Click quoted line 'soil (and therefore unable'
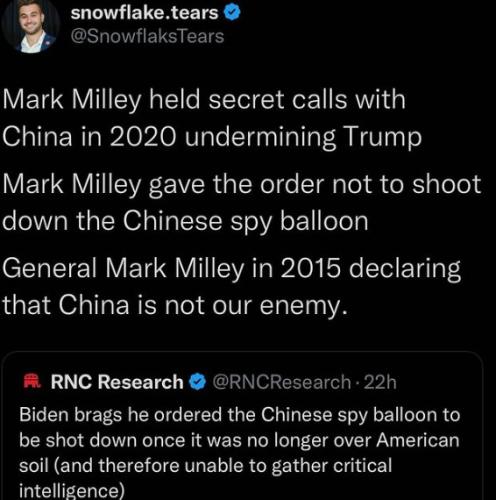Screen dimensions: 496x500 click(x=205, y=466)
